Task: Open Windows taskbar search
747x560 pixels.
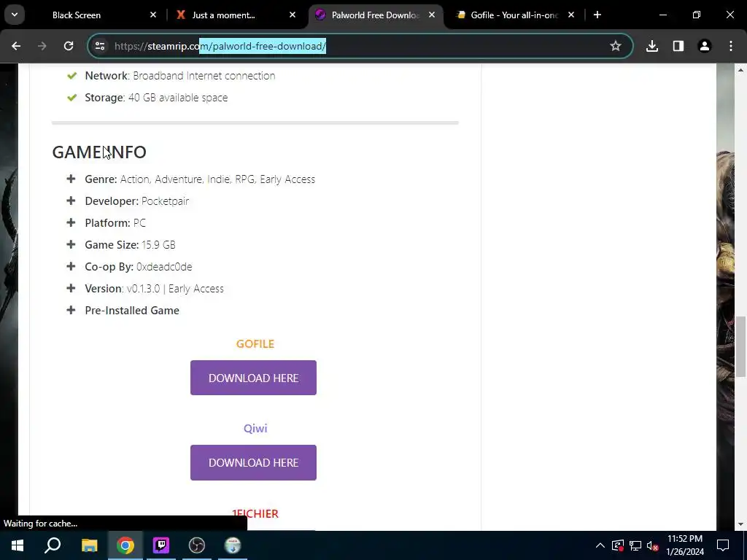Action: [53, 545]
